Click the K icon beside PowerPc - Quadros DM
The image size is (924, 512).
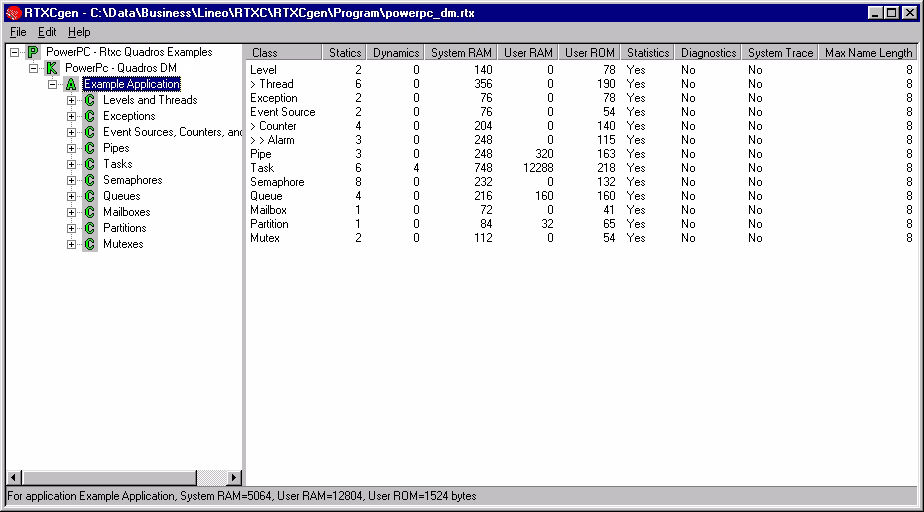(52, 68)
